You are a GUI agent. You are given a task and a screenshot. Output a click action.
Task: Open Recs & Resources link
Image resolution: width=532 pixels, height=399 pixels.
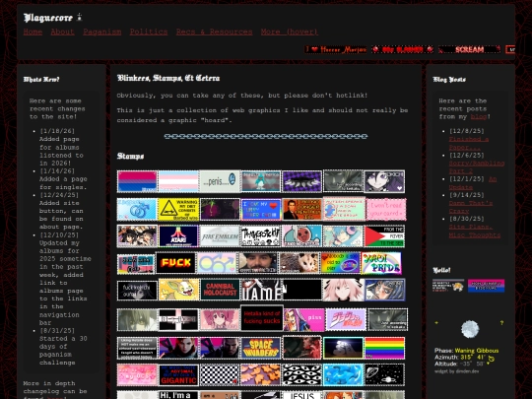[x=214, y=32]
